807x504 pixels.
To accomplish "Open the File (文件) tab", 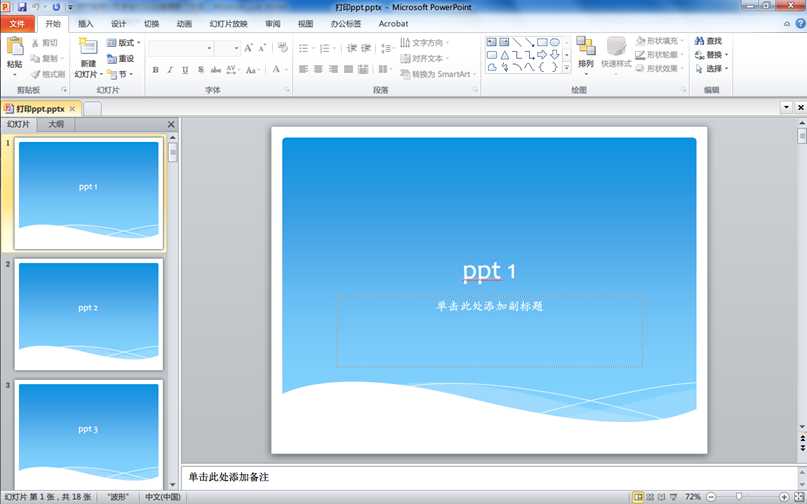I will tap(17, 24).
